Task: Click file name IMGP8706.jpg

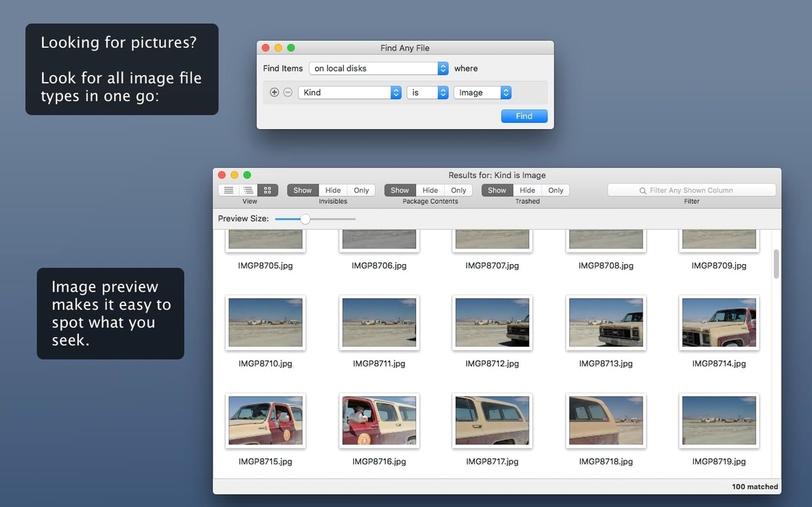Action: pos(379,266)
